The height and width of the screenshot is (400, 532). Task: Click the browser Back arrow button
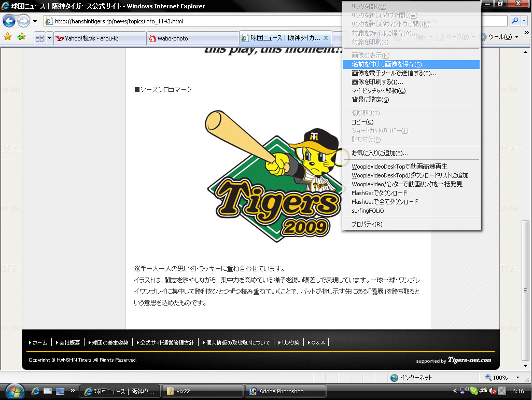9,21
